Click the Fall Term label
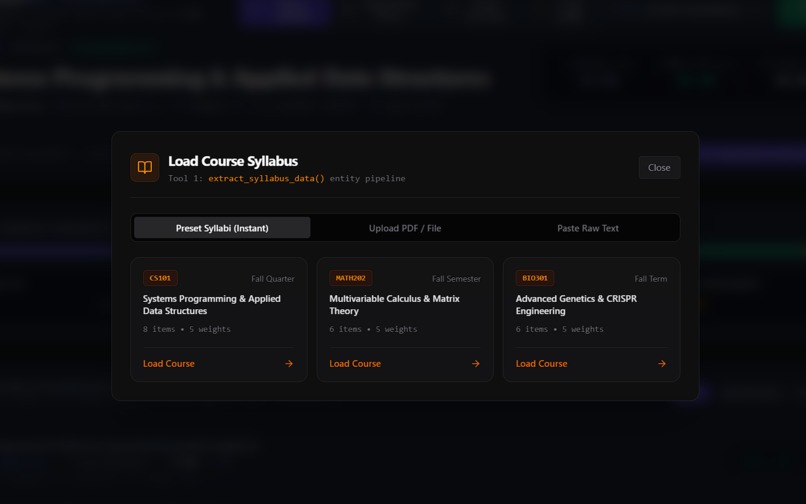 [x=651, y=279]
